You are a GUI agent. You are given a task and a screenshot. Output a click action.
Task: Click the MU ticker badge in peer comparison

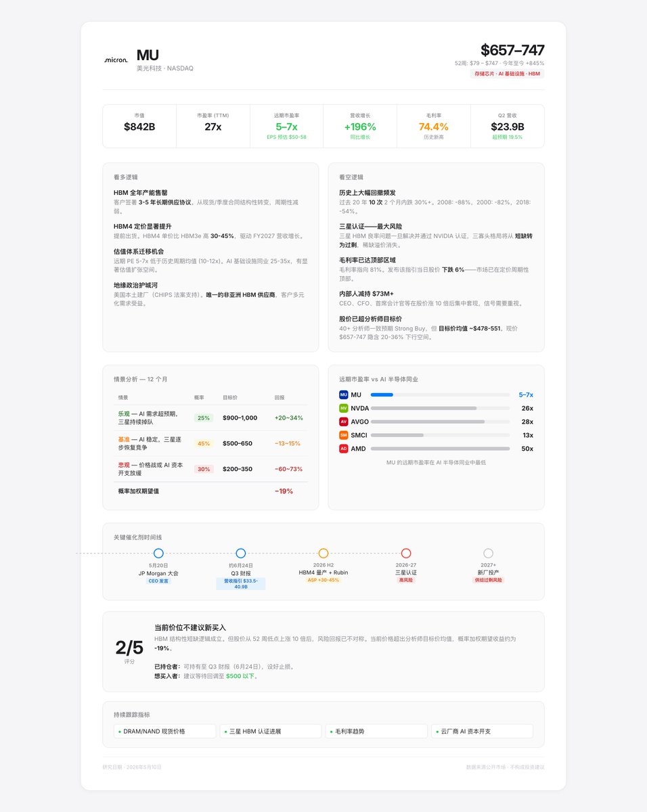pyautogui.click(x=344, y=394)
